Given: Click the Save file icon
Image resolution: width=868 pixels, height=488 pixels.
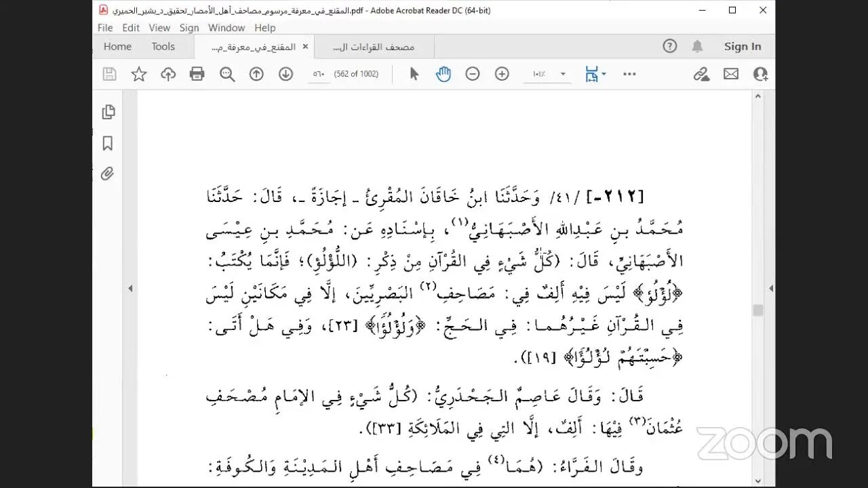Looking at the screenshot, I should (109, 74).
